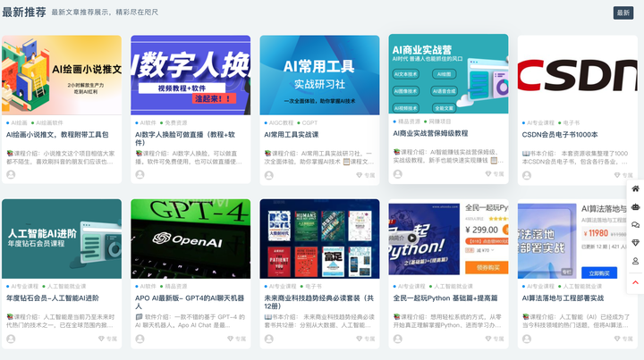Screen dimensions: 644x360
Task: Click the Python course ¥299.00 cover thumbnail
Action: [x=448, y=239]
